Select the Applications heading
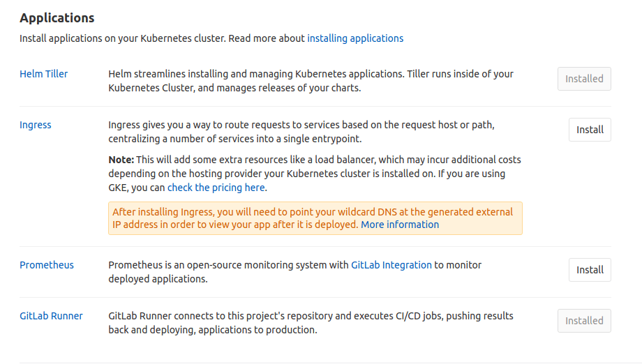The image size is (642, 364). pyautogui.click(x=57, y=18)
